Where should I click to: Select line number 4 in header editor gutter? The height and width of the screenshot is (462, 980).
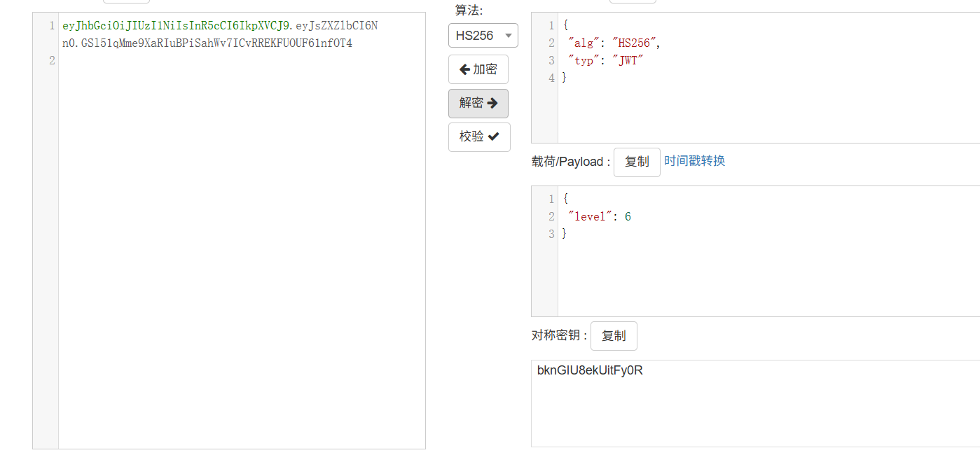551,78
